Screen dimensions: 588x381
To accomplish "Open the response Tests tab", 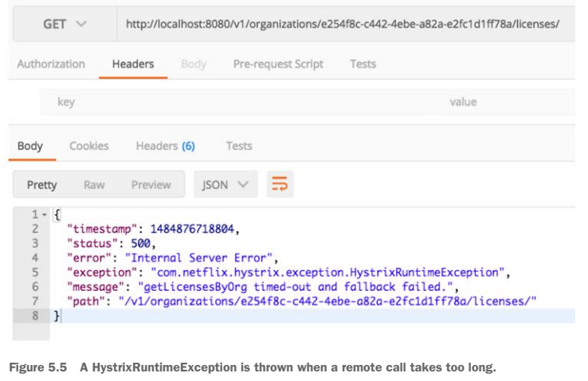I will pyautogui.click(x=239, y=146).
